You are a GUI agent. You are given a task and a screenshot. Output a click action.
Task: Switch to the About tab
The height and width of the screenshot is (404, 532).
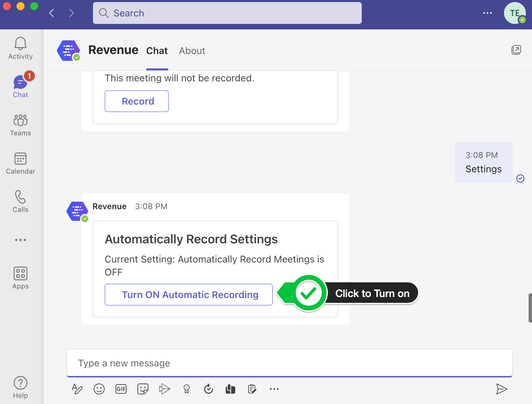click(x=192, y=51)
